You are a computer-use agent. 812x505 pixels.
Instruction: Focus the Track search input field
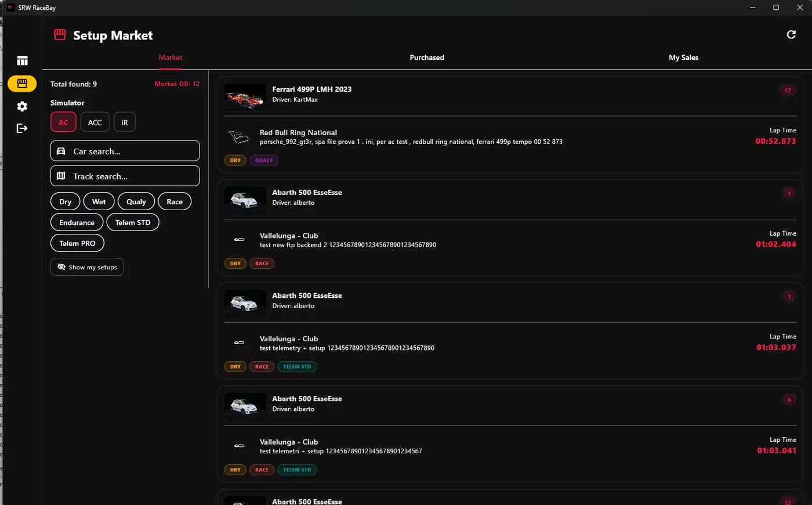click(125, 176)
